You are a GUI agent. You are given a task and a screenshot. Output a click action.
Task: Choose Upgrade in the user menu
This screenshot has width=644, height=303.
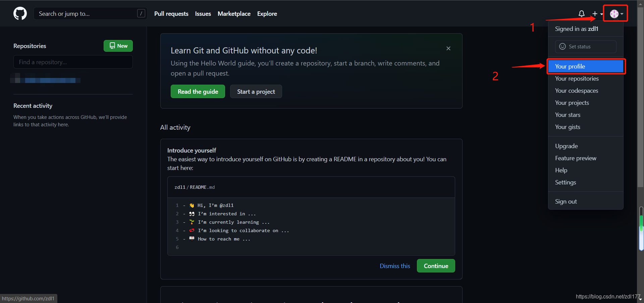[586, 146]
